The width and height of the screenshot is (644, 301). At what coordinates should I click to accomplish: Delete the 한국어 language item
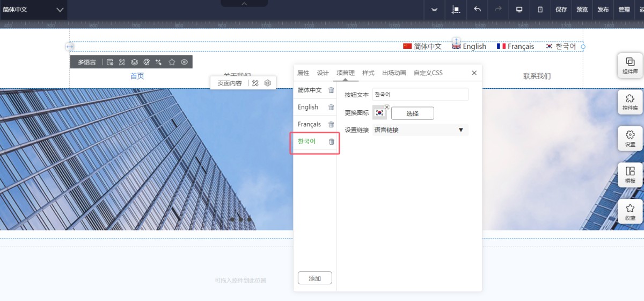(x=331, y=142)
